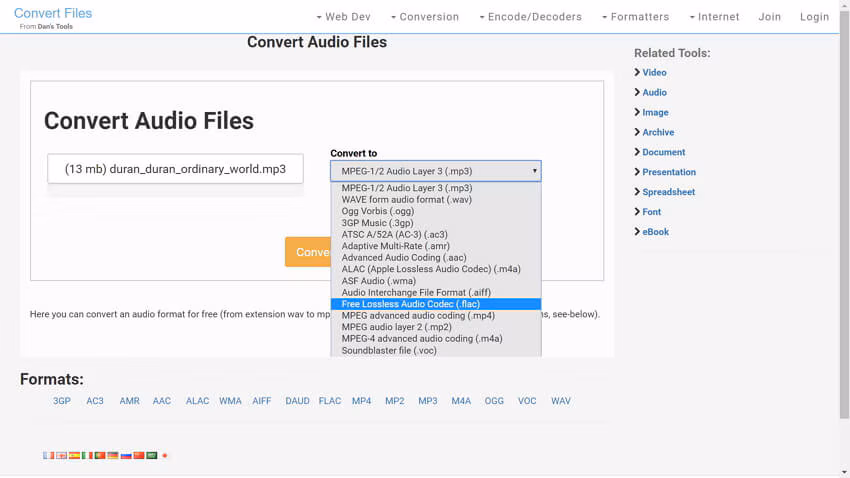The height and width of the screenshot is (478, 850).
Task: Open the Video related tool link
Action: pos(654,73)
